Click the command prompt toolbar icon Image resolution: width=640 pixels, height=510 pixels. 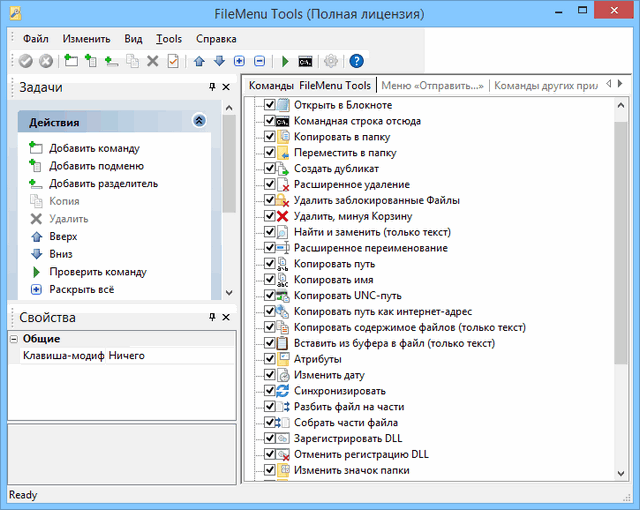coord(305,61)
